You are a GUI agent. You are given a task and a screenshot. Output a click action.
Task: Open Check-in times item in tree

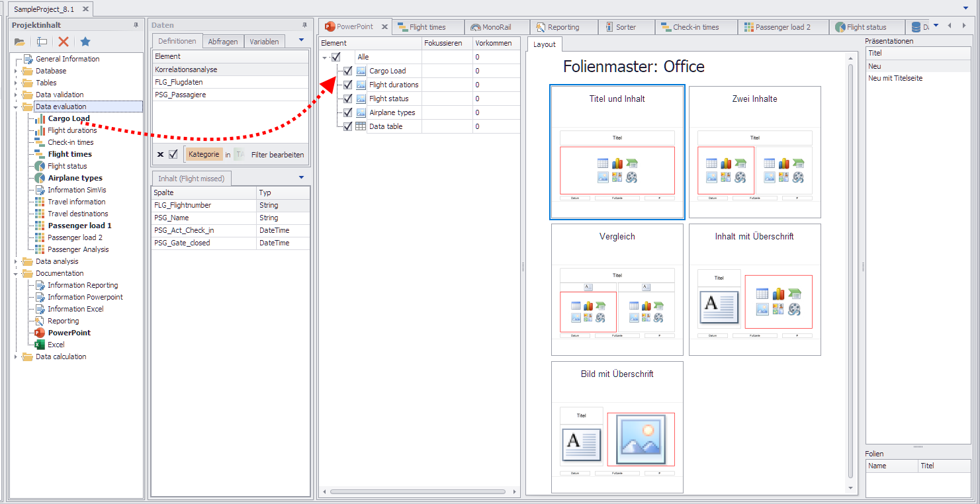(x=71, y=142)
